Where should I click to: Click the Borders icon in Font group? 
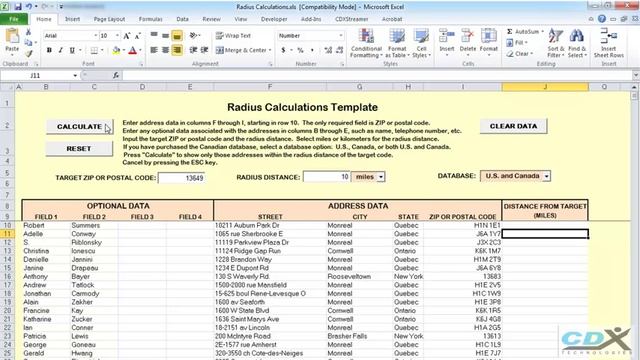tap(94, 50)
